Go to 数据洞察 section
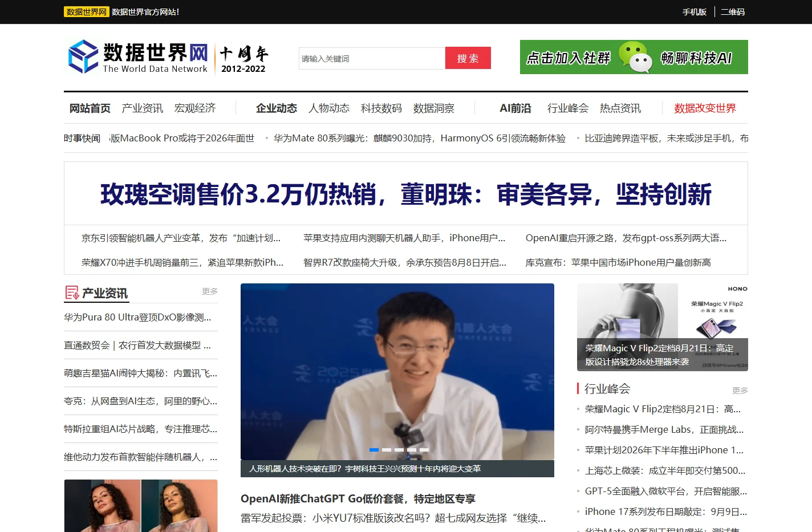 [x=434, y=108]
